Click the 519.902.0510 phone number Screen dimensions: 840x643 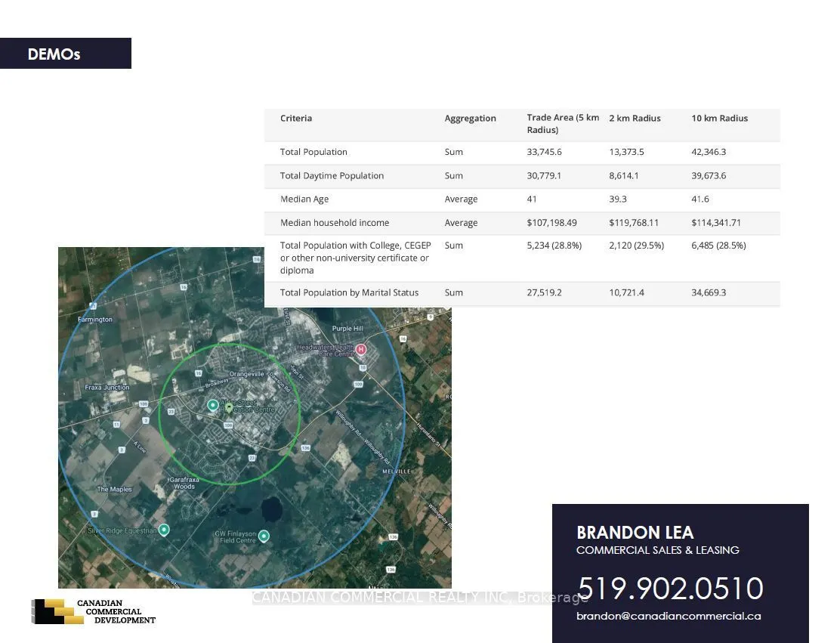click(671, 589)
